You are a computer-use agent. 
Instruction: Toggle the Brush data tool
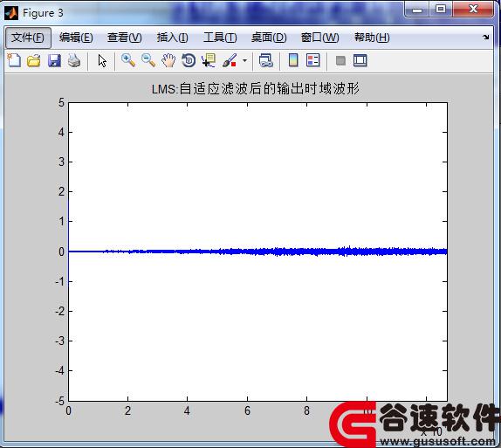(230, 60)
